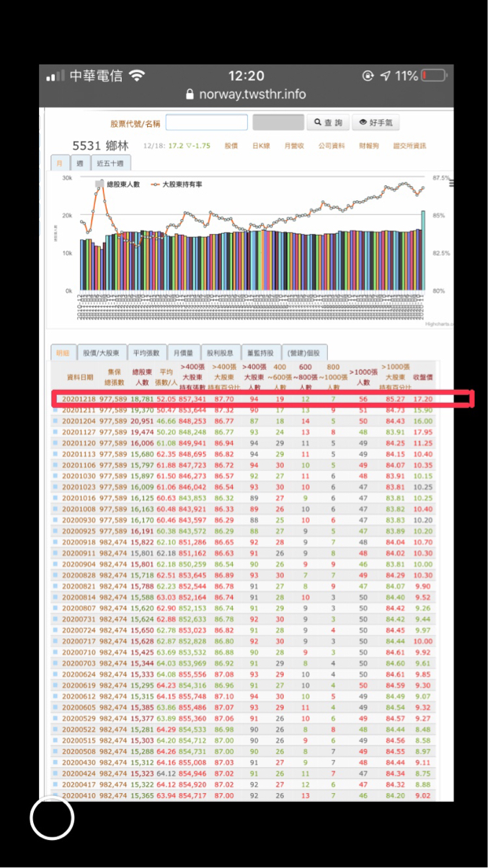Follow the 證交所資訊 link
Image resolution: width=488 pixels, height=868 pixels.
click(x=409, y=146)
